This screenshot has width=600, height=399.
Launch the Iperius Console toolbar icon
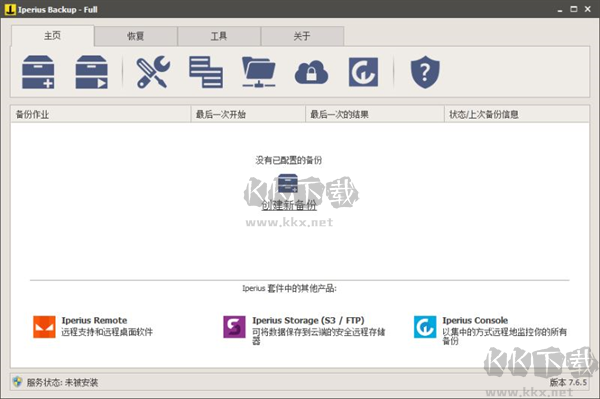point(364,72)
